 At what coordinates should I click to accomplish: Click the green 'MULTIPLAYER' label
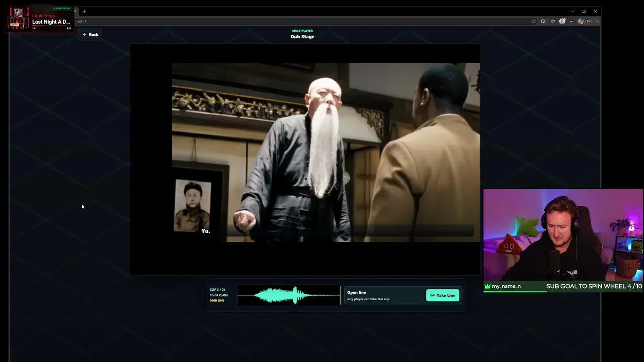tap(302, 31)
